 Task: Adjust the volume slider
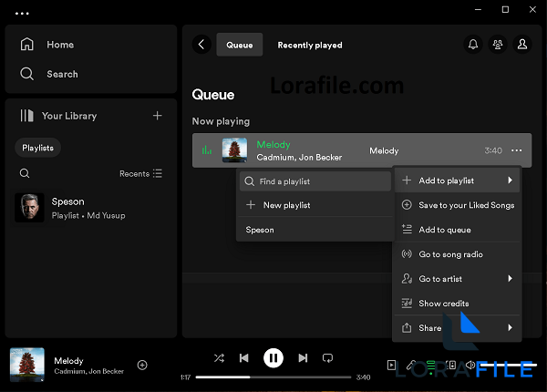click(x=509, y=366)
